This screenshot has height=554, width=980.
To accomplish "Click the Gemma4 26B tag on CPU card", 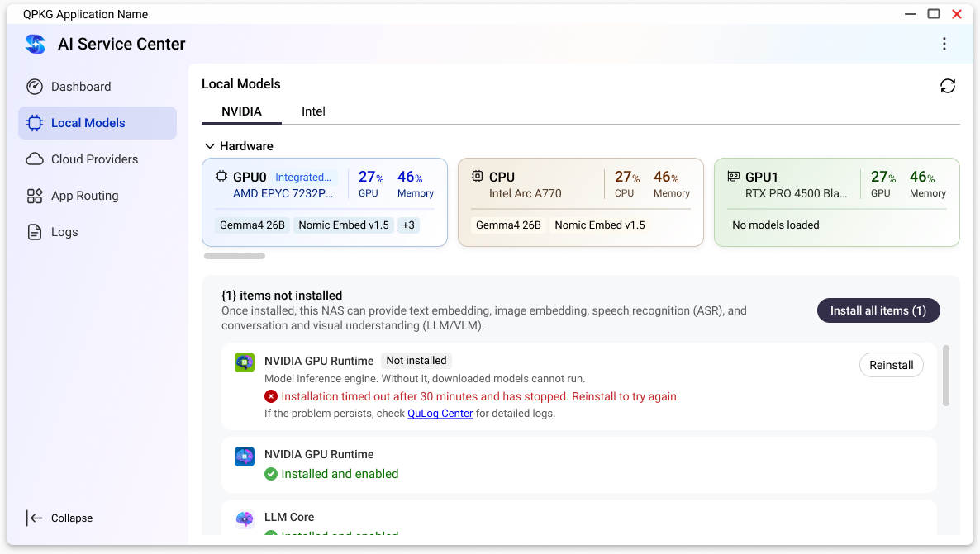I will pos(508,225).
